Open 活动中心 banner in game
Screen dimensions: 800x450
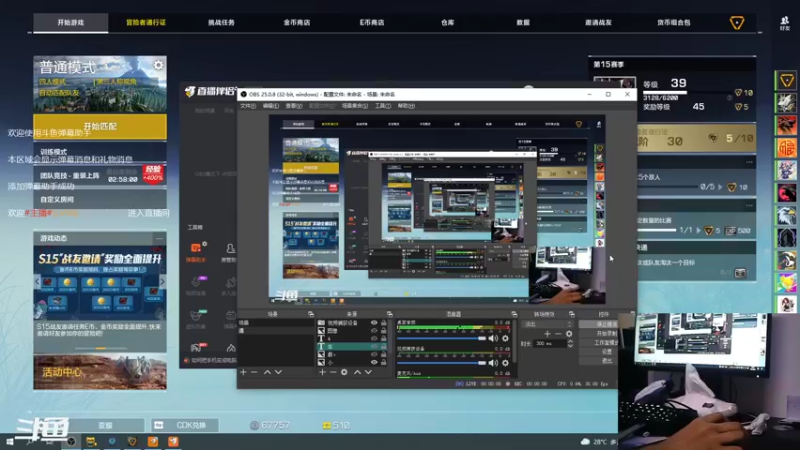click(x=100, y=372)
